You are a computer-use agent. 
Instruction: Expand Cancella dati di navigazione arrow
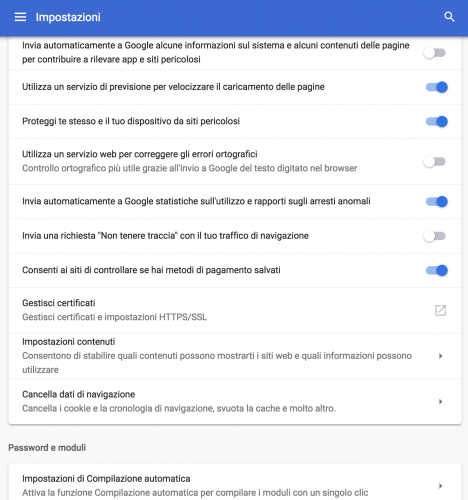[440, 402]
